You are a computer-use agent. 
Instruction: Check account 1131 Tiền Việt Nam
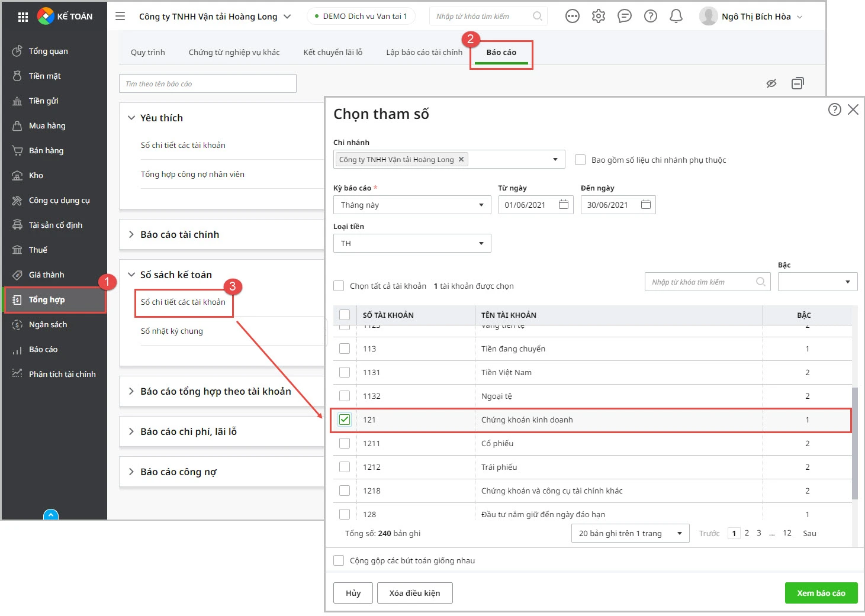(x=345, y=372)
